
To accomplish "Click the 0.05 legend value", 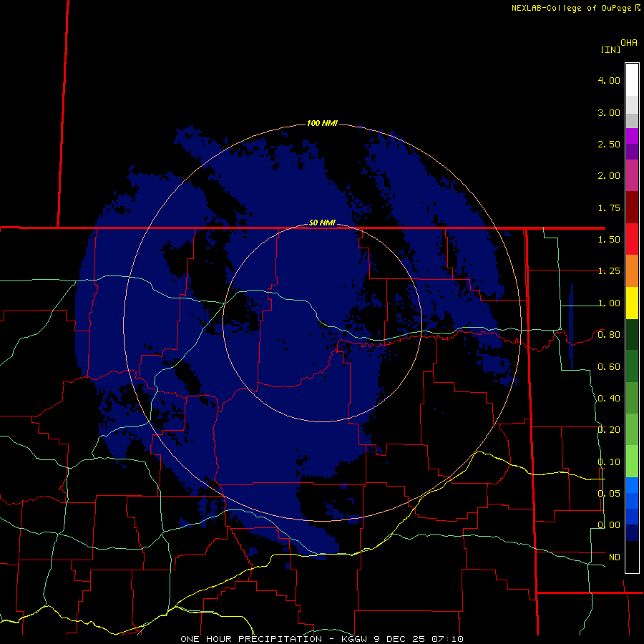I will (x=609, y=493).
